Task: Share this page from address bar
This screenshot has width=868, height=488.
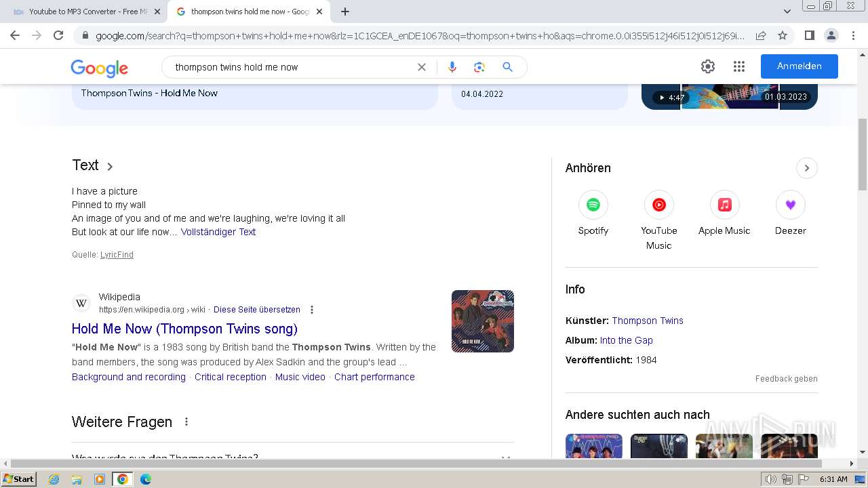Action: 761,35
